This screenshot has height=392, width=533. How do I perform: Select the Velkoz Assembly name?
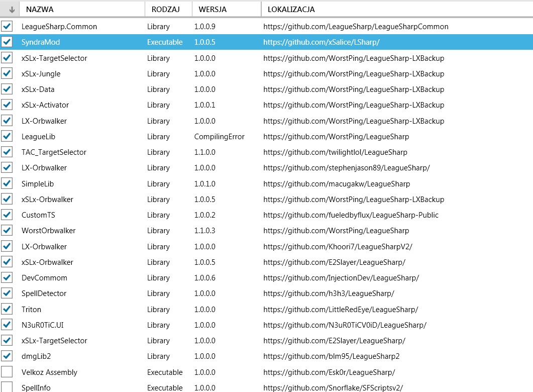click(49, 372)
